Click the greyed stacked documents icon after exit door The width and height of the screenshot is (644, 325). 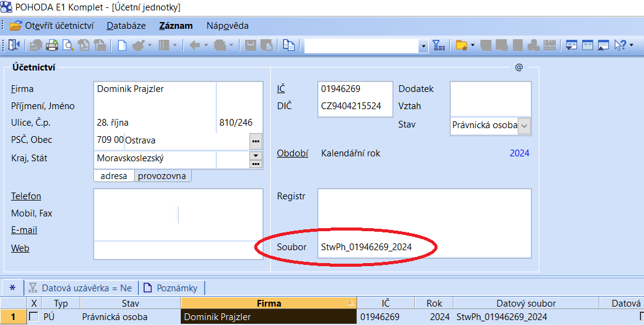click(36, 45)
